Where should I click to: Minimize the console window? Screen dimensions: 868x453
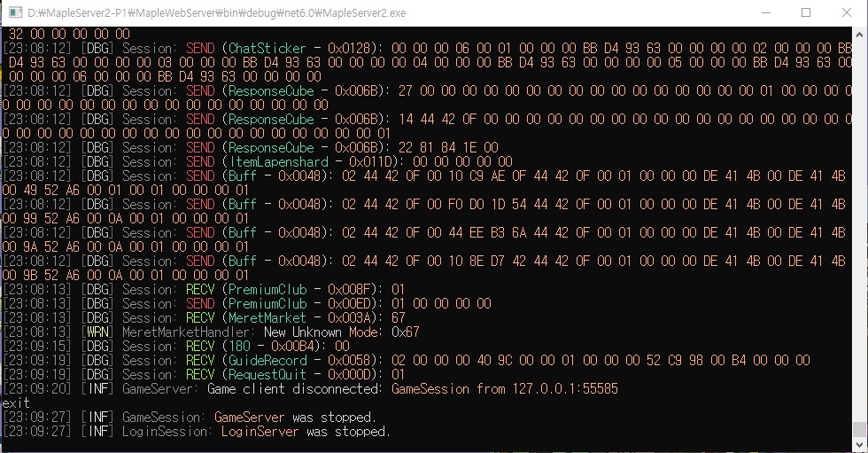tap(766, 12)
